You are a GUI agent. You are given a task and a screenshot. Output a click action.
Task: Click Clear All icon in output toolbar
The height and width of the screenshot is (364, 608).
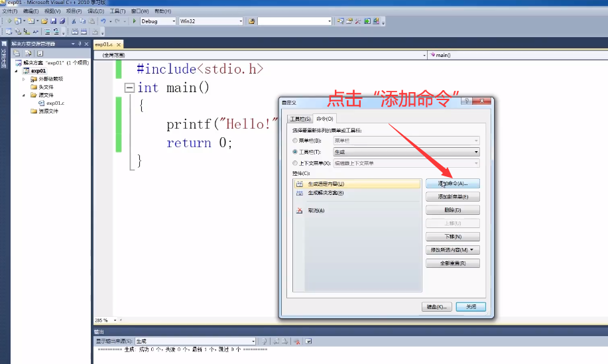(x=297, y=341)
